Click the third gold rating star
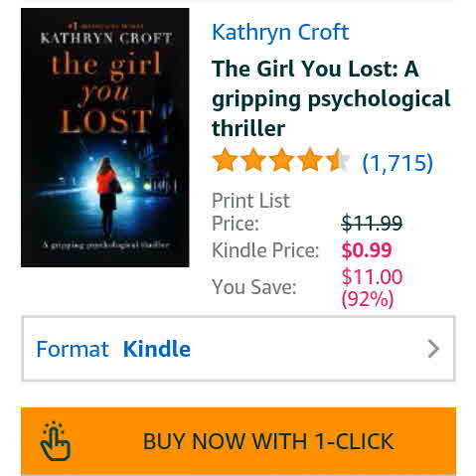The width and height of the screenshot is (476, 476). 281,160
